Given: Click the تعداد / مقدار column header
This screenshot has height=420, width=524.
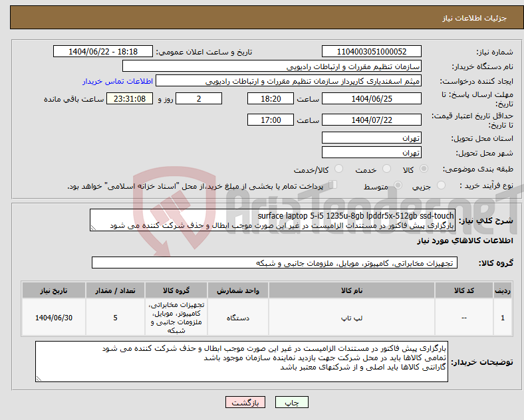Looking at the screenshot, I should click(115, 290).
